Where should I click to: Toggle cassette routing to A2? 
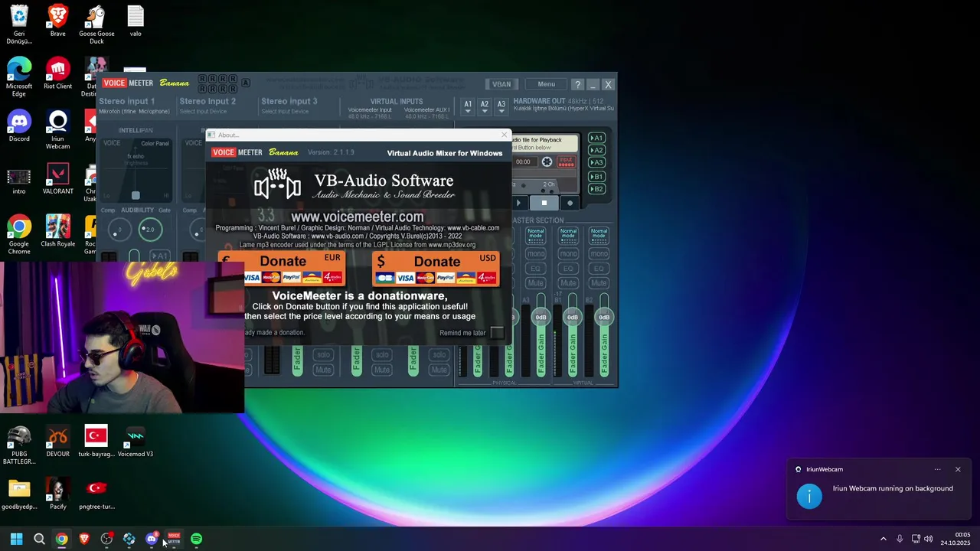pyautogui.click(x=596, y=150)
